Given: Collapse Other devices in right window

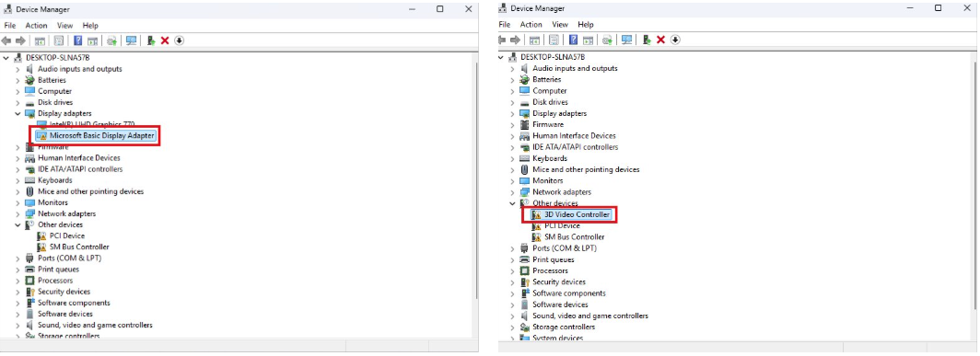Looking at the screenshot, I should point(512,203).
